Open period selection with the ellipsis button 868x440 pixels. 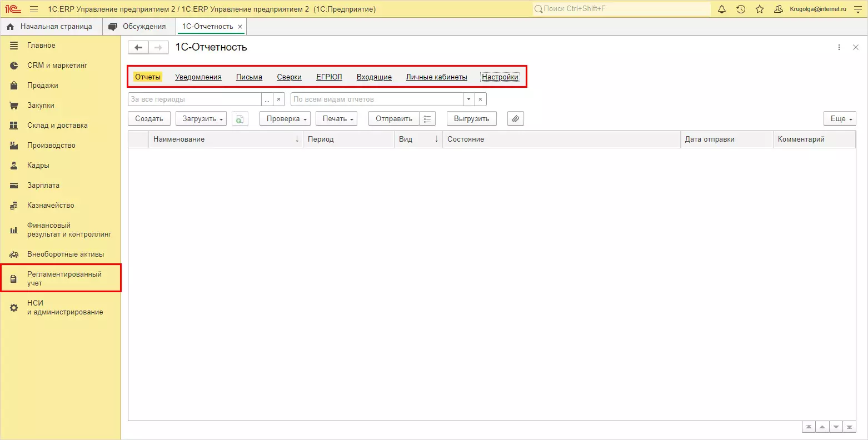(x=267, y=99)
